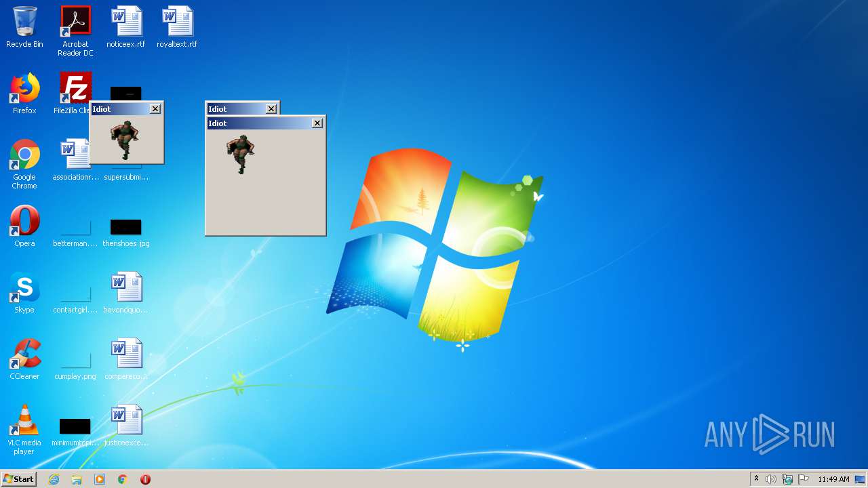Open the Start menu

[x=19, y=479]
